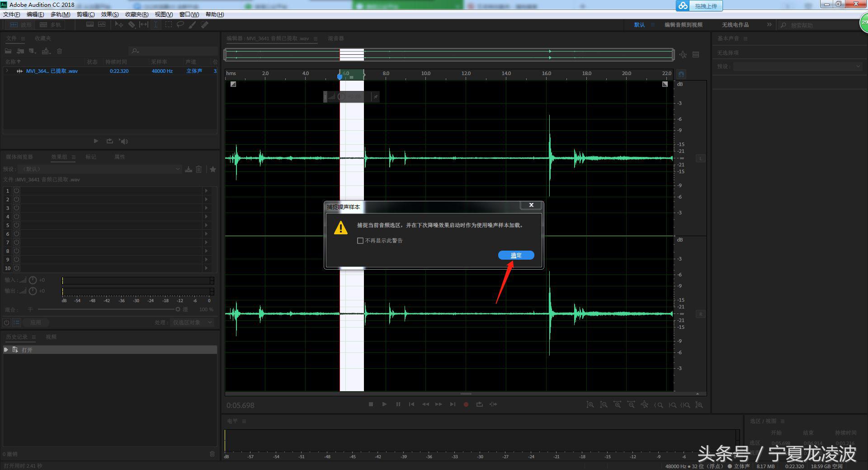
Task: Open the 处理 selection dropdown
Action: coord(192,323)
